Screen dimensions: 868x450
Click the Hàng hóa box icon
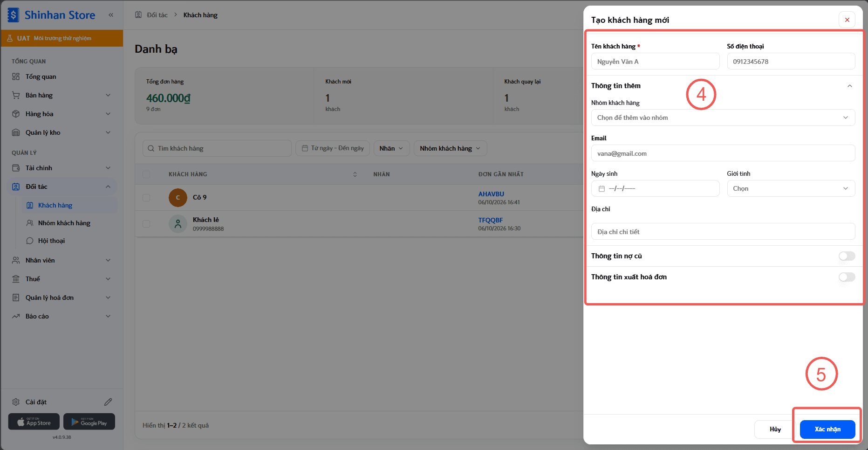(16, 114)
